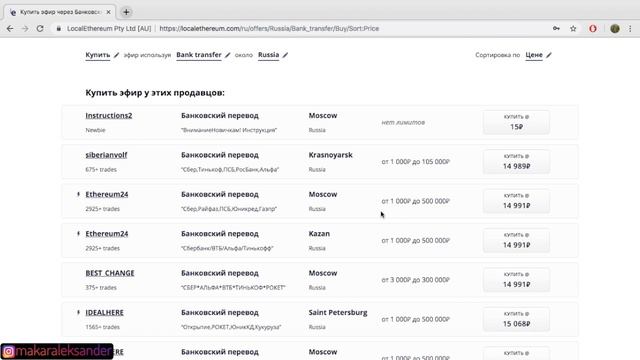Image resolution: width=640 pixels, height=360 pixels.
Task: Open the Chrome three-dot menu
Action: coord(630,29)
